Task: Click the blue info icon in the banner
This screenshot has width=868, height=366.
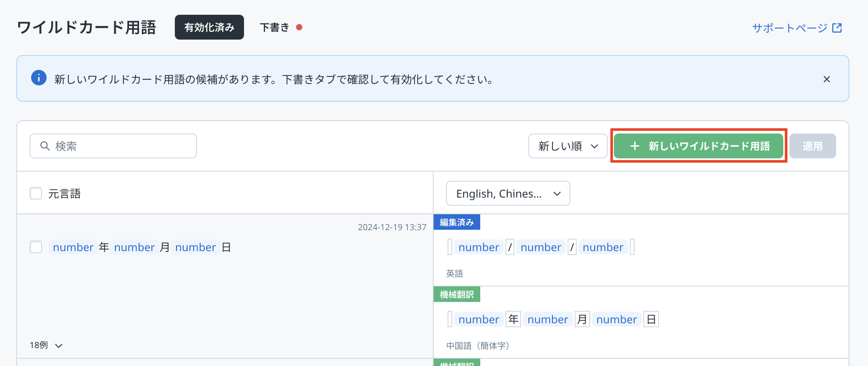Action: pos(39,78)
